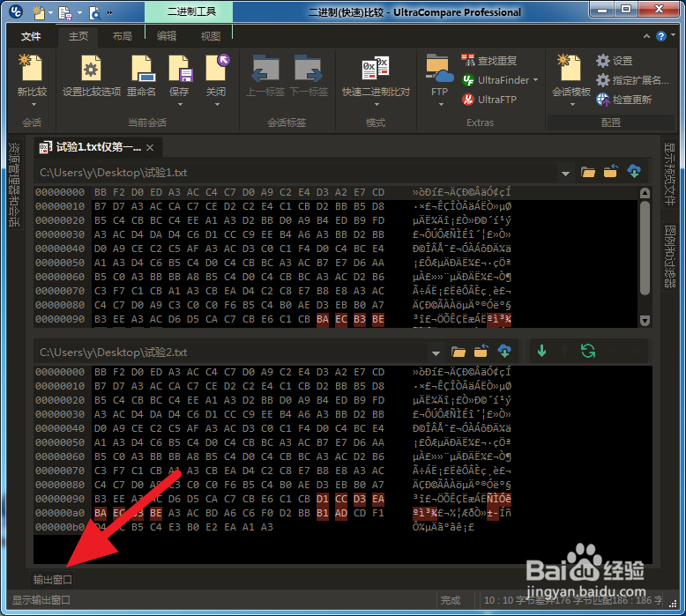Open Legend and Filters side panel (图例和过滤器)
This screenshot has width=686, height=616.
[670, 257]
